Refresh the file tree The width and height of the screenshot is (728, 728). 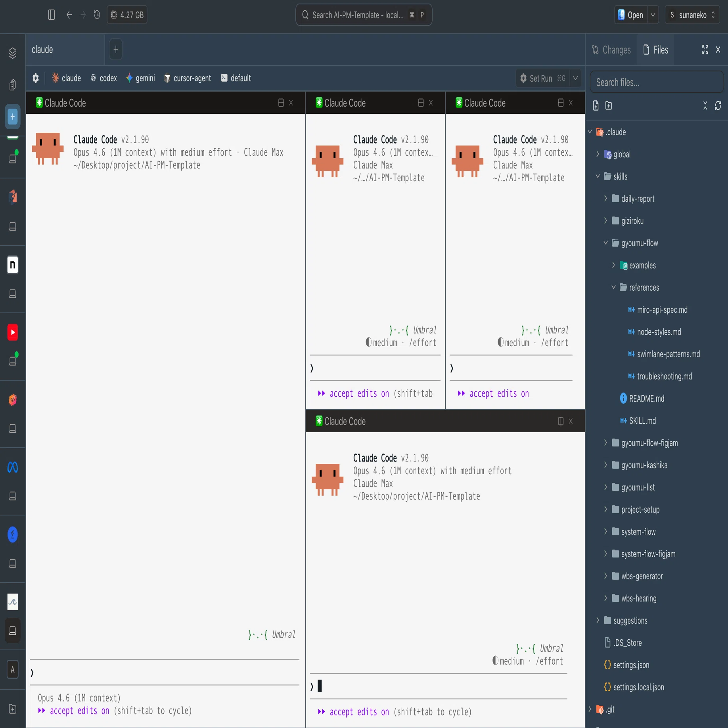pos(718,105)
